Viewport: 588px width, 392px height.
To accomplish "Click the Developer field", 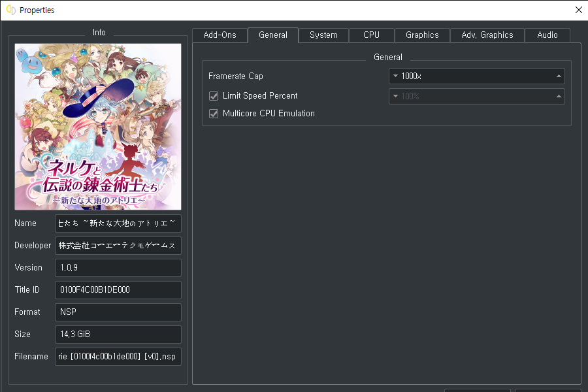I will point(118,246).
